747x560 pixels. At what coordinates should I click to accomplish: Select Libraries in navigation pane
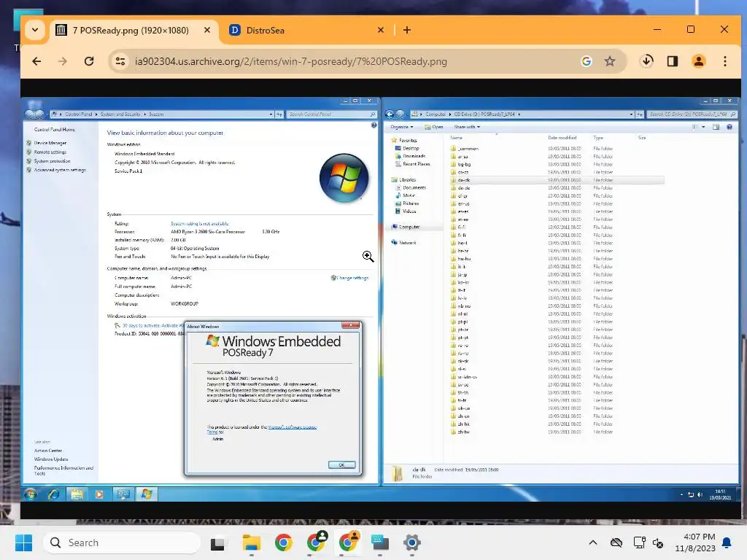[x=407, y=180]
